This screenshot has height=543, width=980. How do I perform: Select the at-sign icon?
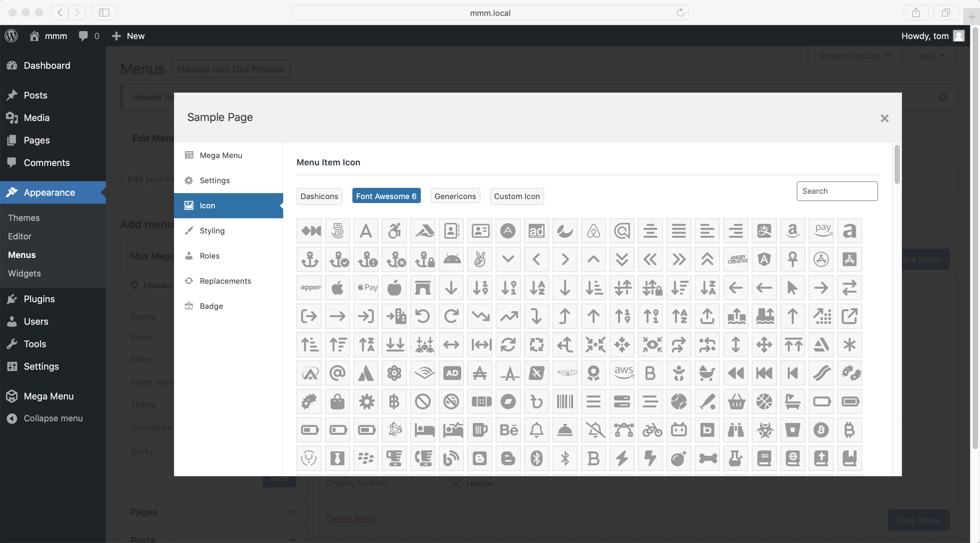pos(337,373)
